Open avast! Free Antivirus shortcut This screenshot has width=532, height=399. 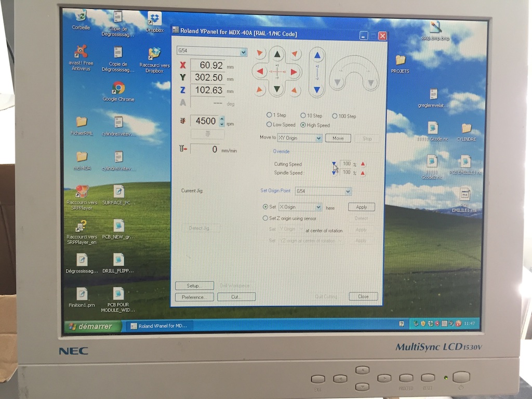click(x=81, y=58)
